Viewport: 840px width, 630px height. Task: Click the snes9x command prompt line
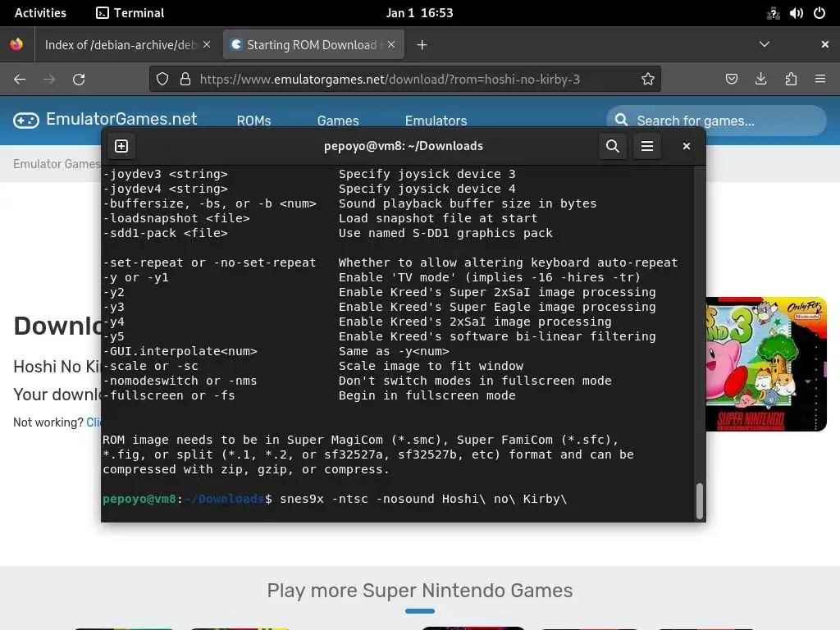(335, 499)
